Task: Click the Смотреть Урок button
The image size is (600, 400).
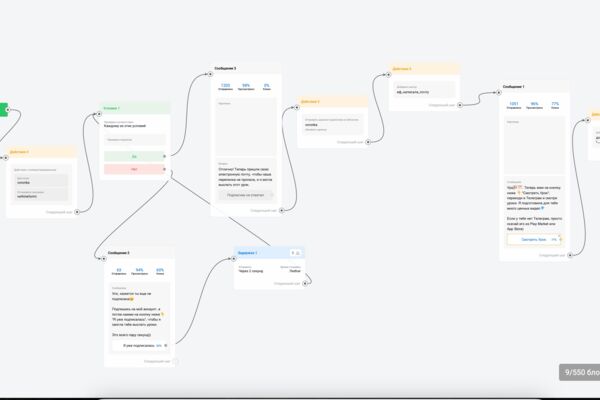Action: [533, 239]
